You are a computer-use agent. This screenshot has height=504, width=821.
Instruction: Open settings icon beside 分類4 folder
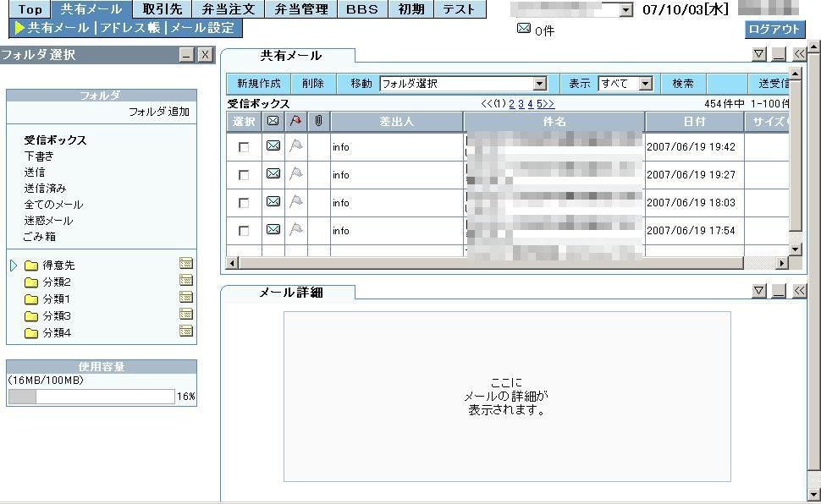point(186,331)
